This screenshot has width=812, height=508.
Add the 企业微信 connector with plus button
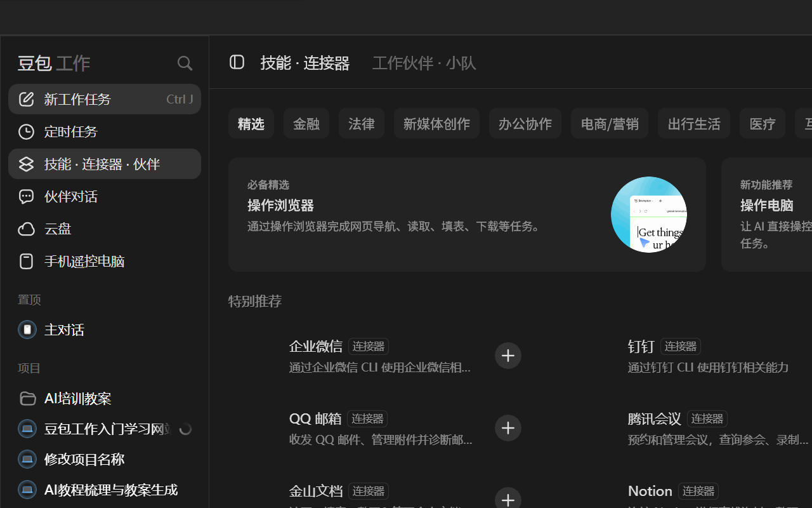pyautogui.click(x=508, y=356)
